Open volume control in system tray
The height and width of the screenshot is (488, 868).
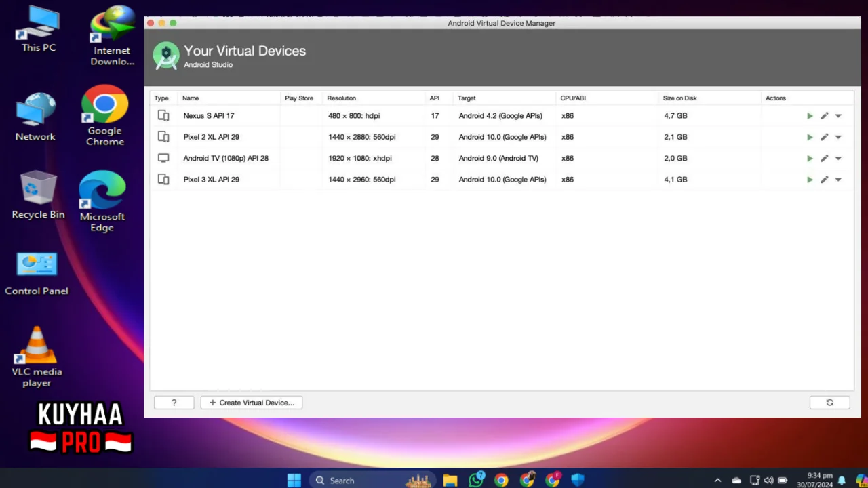768,480
